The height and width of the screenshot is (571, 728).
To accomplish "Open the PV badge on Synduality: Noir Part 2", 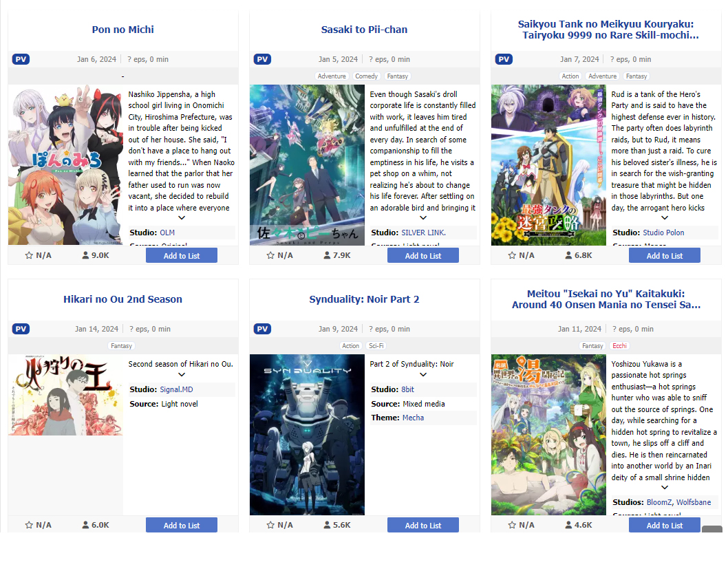I will [x=262, y=329].
